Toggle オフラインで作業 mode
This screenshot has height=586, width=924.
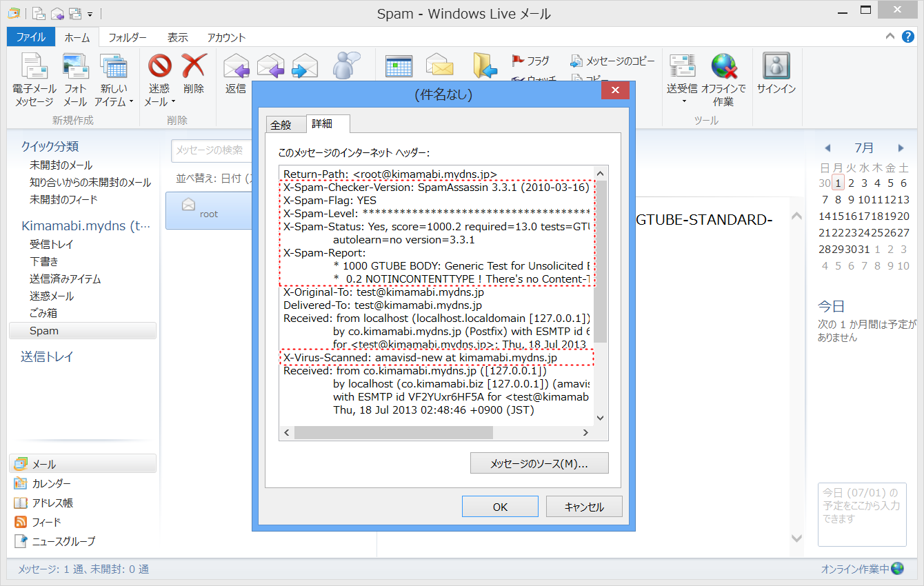[x=723, y=81]
